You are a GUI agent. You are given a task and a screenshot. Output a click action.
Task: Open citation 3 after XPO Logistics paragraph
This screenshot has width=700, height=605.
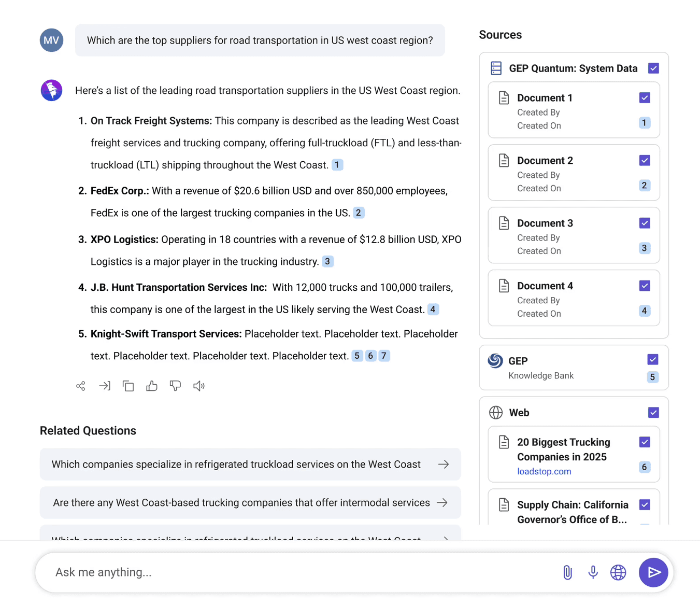pyautogui.click(x=327, y=261)
